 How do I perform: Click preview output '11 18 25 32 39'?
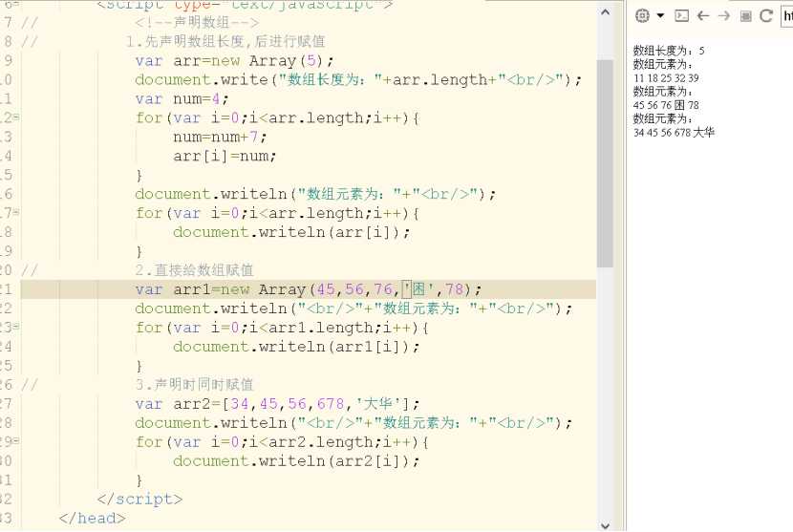tap(666, 78)
